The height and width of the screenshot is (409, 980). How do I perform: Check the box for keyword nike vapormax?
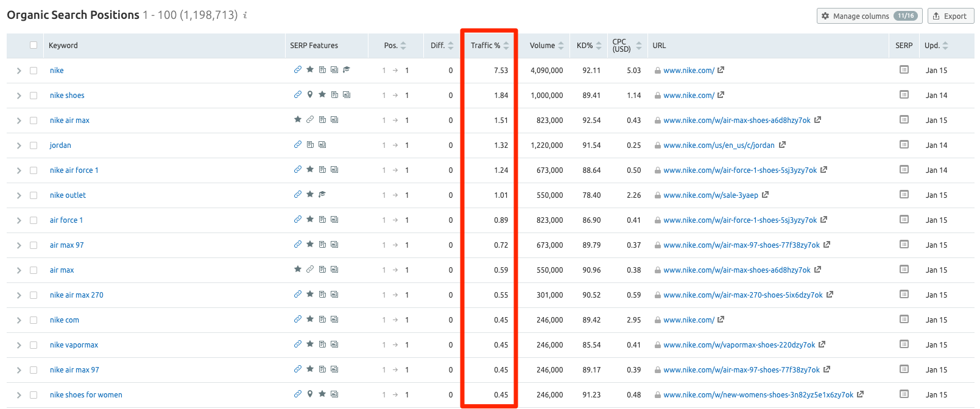point(33,345)
